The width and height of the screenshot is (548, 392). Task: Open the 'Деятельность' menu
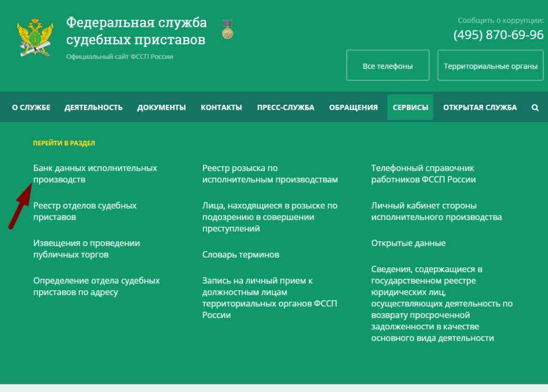point(93,107)
